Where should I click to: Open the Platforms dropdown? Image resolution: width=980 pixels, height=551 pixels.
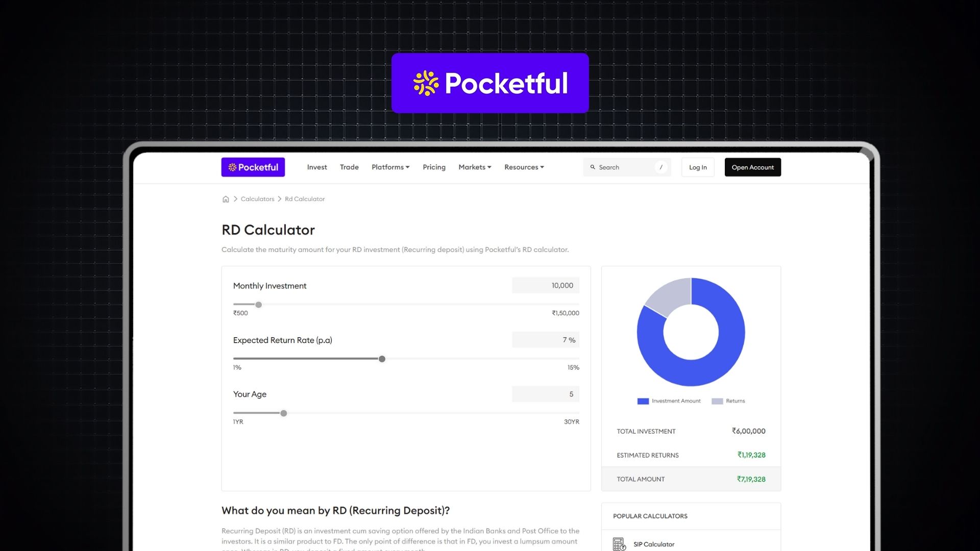point(390,167)
